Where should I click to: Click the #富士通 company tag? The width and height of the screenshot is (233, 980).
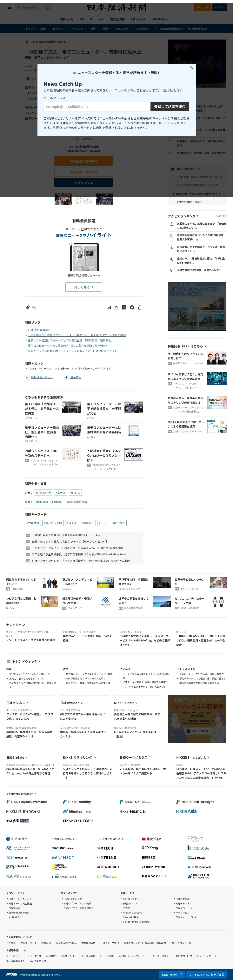pos(61,493)
